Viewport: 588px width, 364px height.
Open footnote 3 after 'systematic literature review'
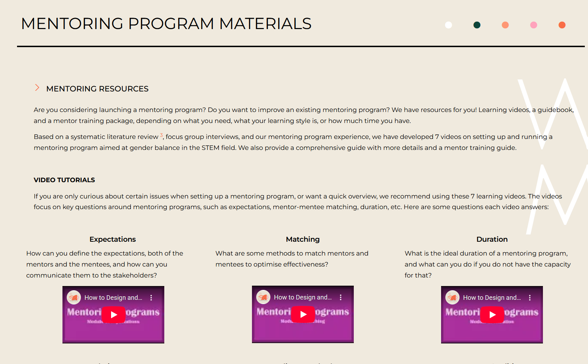pyautogui.click(x=161, y=135)
